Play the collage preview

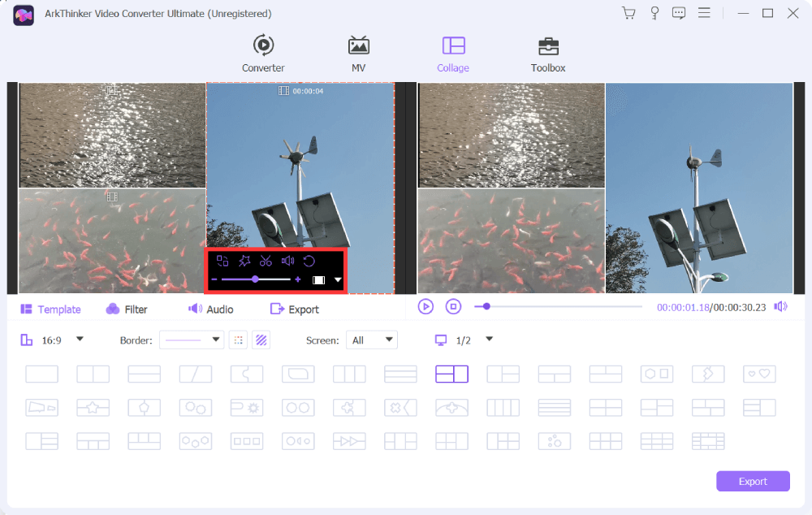tap(425, 307)
